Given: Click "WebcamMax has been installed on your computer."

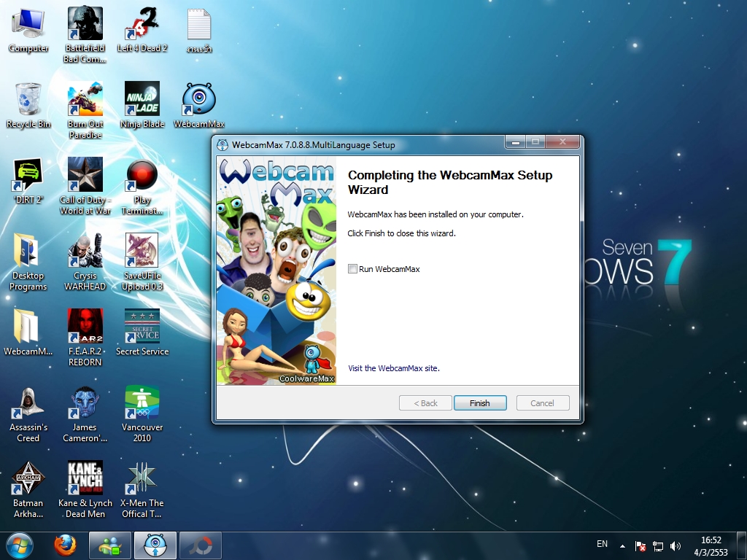Looking at the screenshot, I should pos(436,214).
